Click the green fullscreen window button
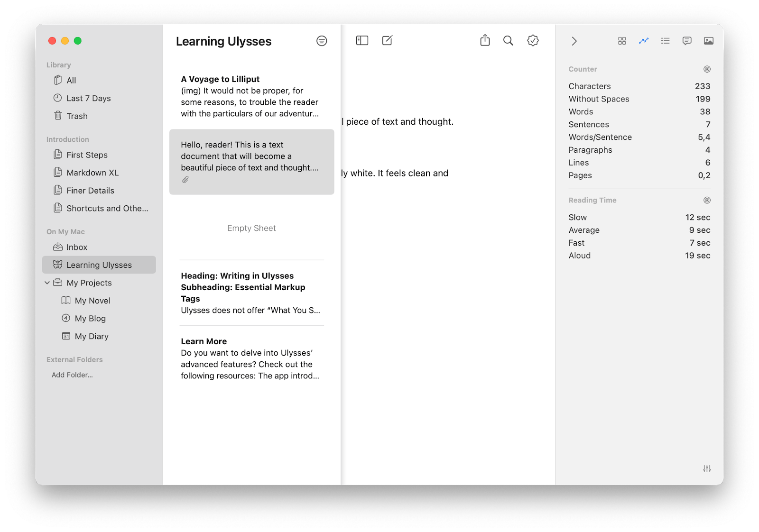 coord(78,41)
